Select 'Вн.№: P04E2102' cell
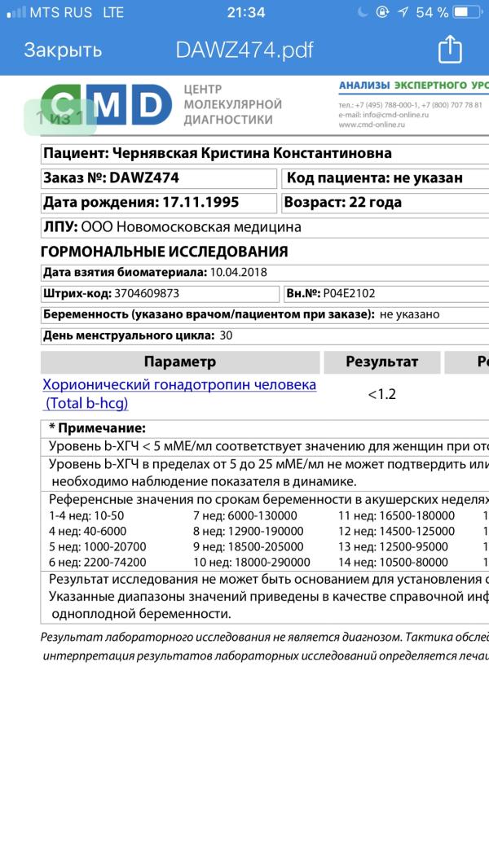Viewport: 489px width, 868px height. pos(386,293)
